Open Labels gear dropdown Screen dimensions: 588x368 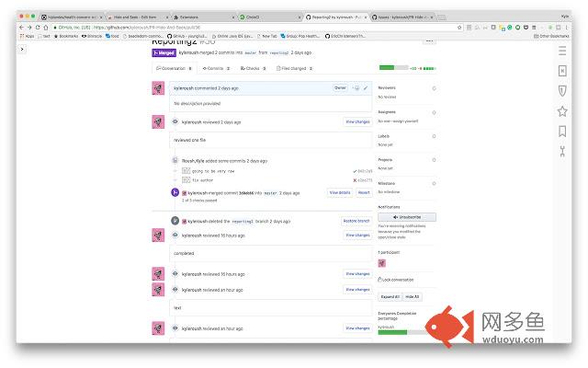434,136
